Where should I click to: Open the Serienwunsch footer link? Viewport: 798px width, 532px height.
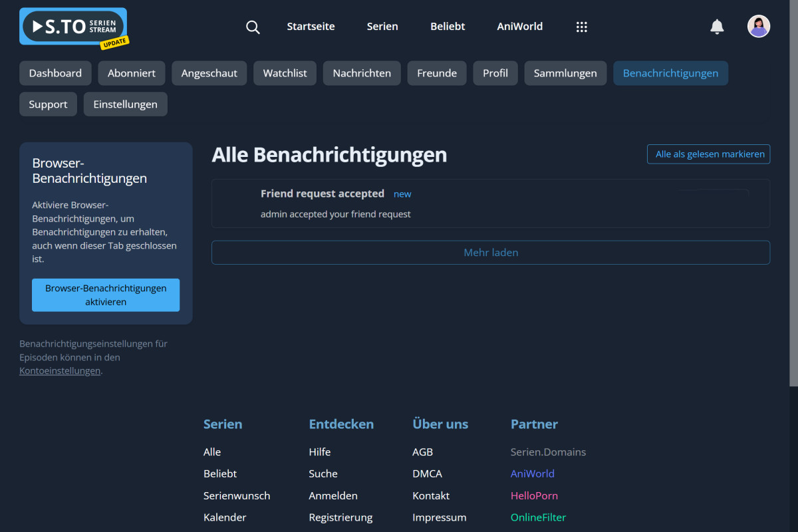237,495
